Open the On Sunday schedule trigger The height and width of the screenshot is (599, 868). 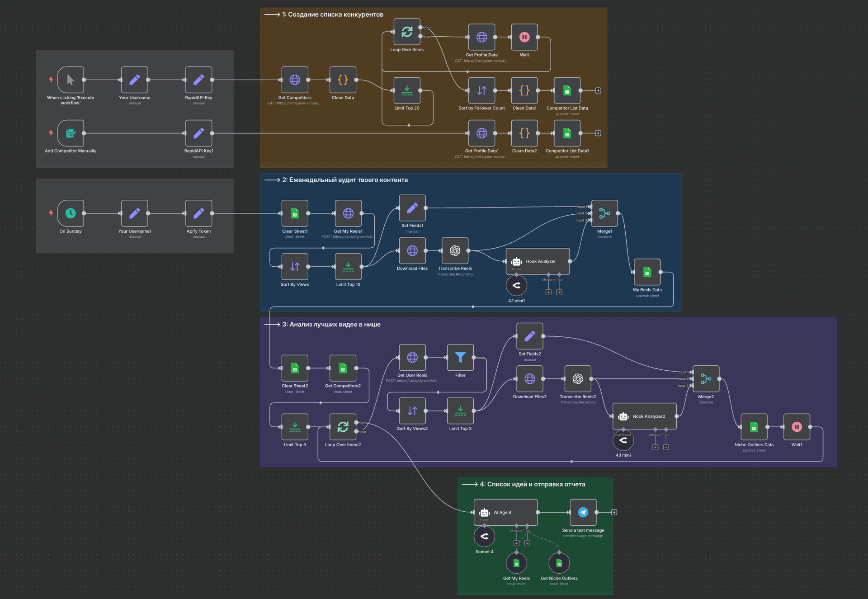[71, 213]
